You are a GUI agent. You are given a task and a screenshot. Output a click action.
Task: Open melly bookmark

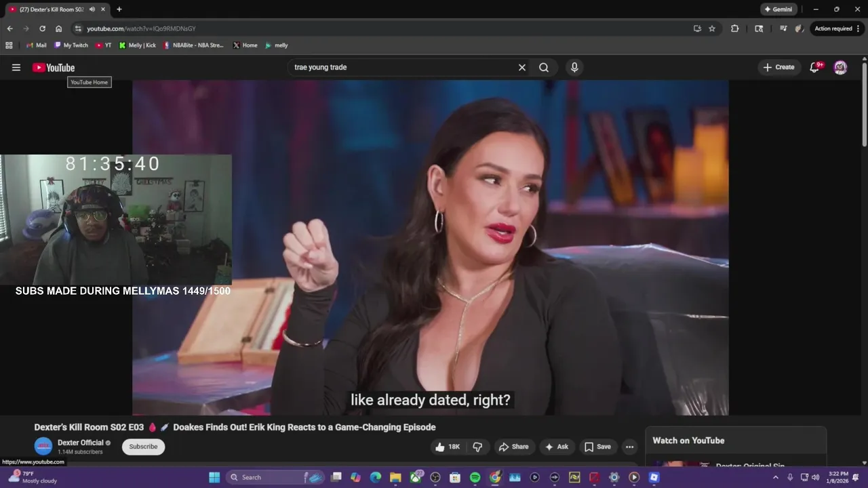(277, 45)
